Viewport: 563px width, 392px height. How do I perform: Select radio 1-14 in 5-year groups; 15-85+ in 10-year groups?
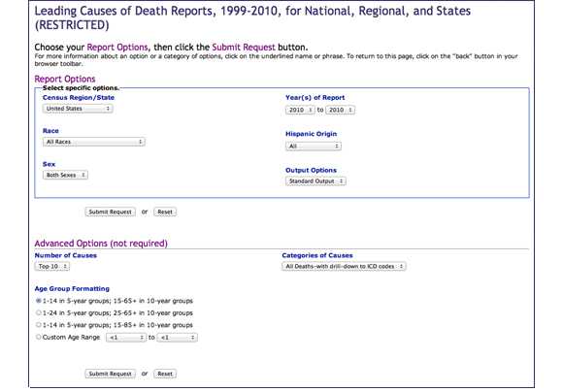[x=39, y=325]
